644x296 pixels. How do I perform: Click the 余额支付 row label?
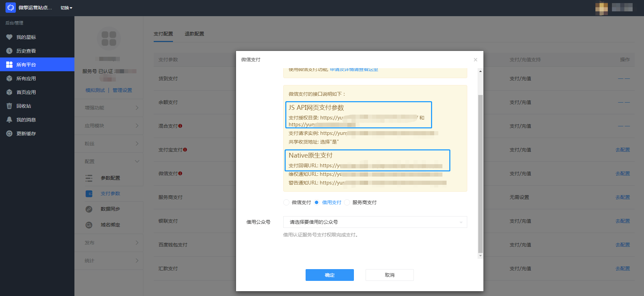coord(168,102)
